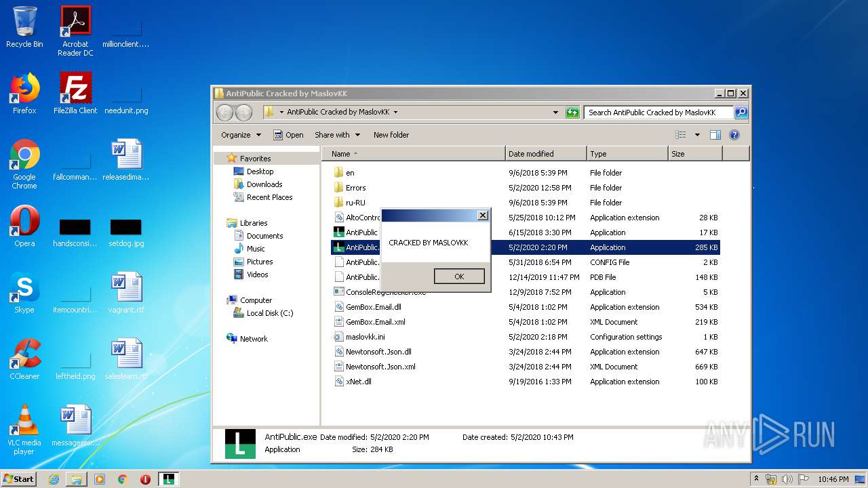
Task: Click New folder in toolbar
Action: pos(391,135)
